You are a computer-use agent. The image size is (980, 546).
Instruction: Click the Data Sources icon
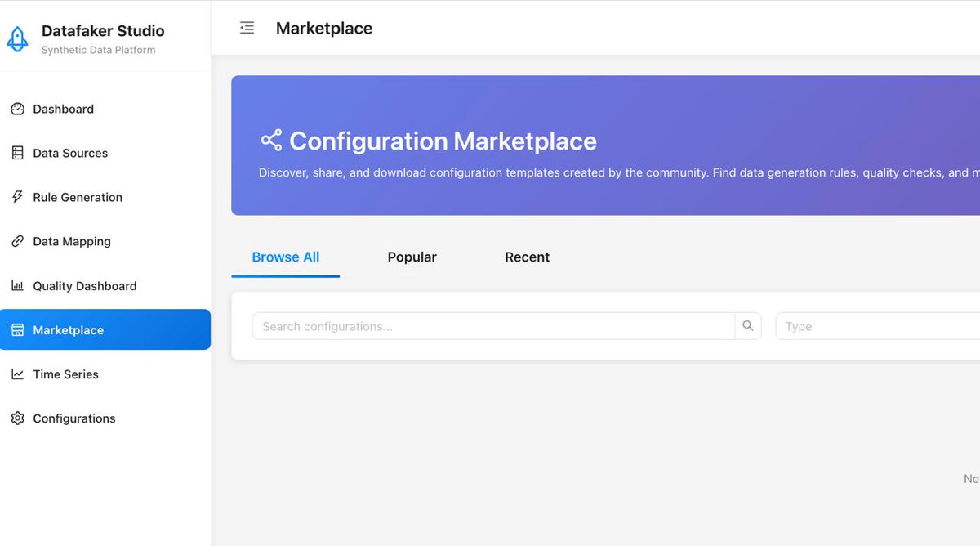[x=17, y=153]
